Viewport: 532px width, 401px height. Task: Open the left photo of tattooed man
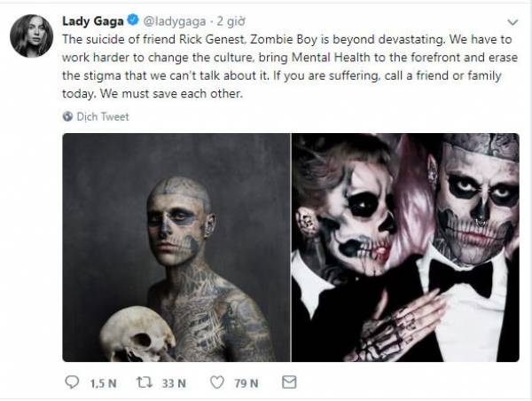[176, 247]
